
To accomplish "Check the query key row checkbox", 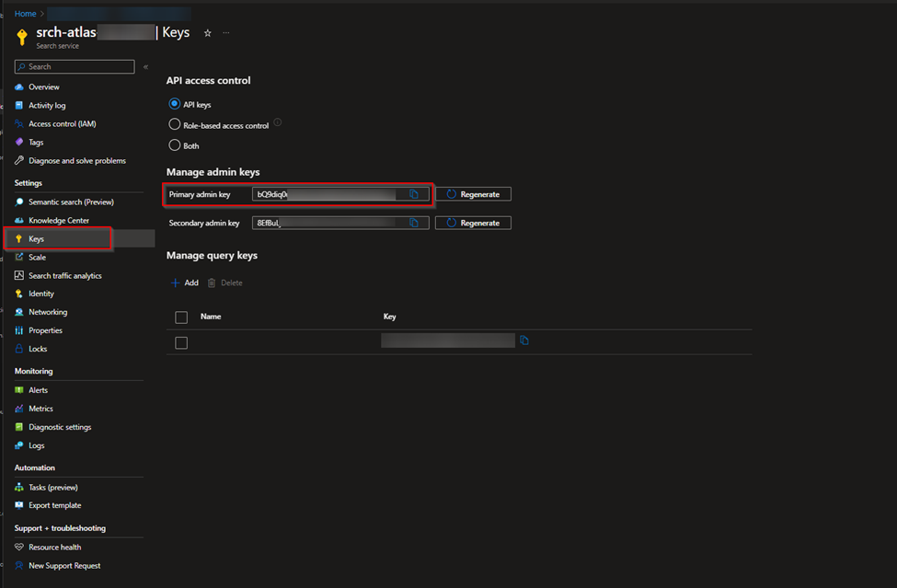I will (x=181, y=342).
